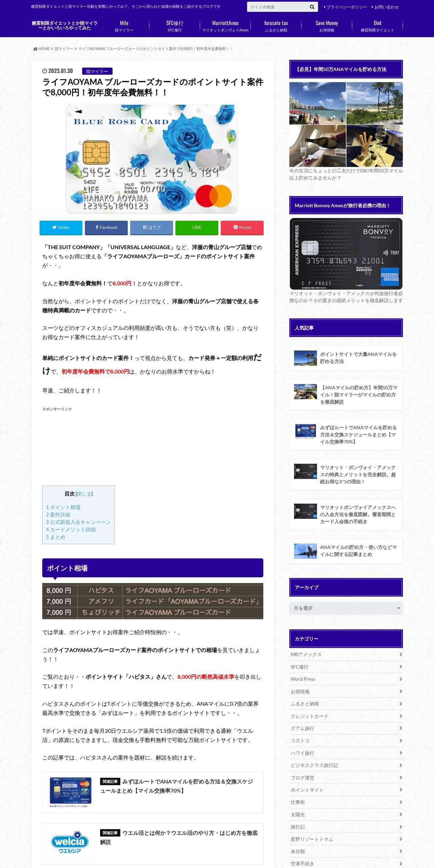This screenshot has height=868, width=434.
Task: Click the ANA Mizuho card thumbnail
Action: (x=70, y=792)
